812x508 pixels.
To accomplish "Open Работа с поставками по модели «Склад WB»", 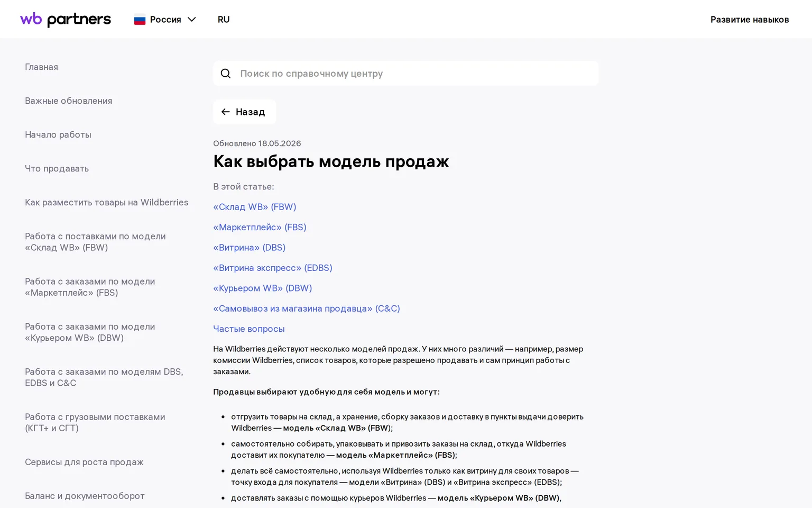I will click(96, 242).
